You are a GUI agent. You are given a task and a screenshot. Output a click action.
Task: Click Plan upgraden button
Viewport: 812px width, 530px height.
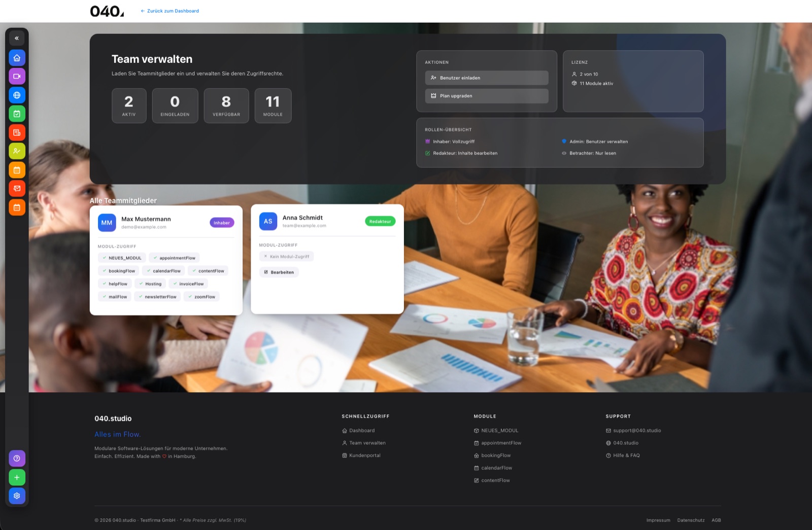pyautogui.click(x=487, y=96)
